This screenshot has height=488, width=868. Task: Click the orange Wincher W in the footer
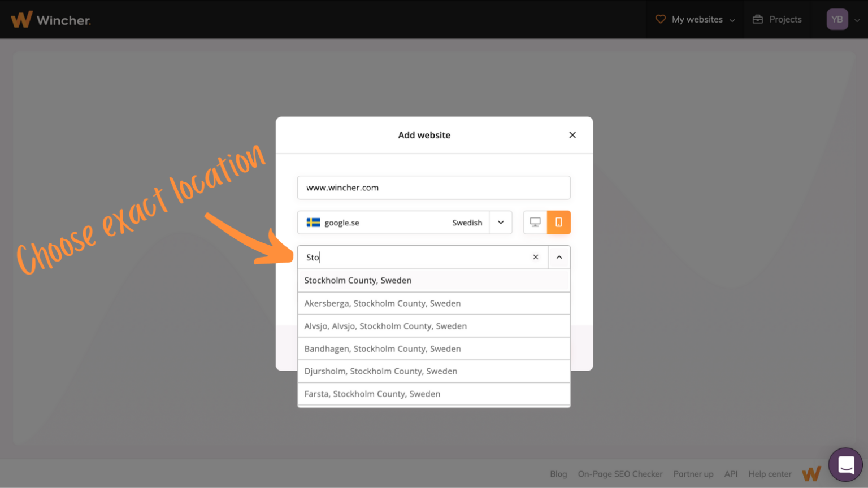point(812,474)
